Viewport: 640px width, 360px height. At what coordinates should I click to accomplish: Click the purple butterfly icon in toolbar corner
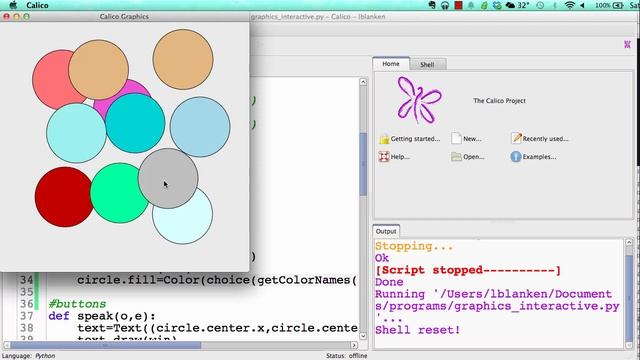627,44
